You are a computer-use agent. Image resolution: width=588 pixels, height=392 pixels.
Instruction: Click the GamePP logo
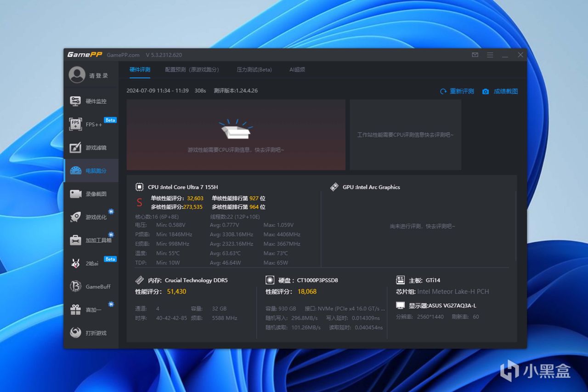(85, 55)
